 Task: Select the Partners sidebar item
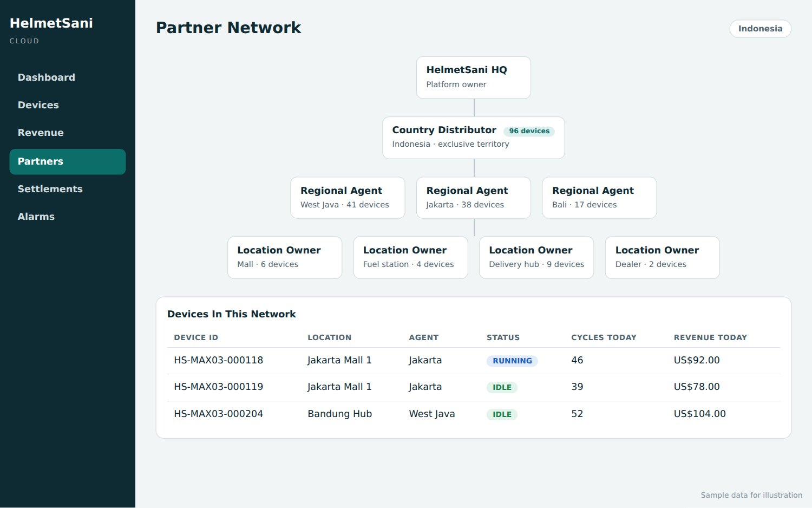[x=68, y=161]
